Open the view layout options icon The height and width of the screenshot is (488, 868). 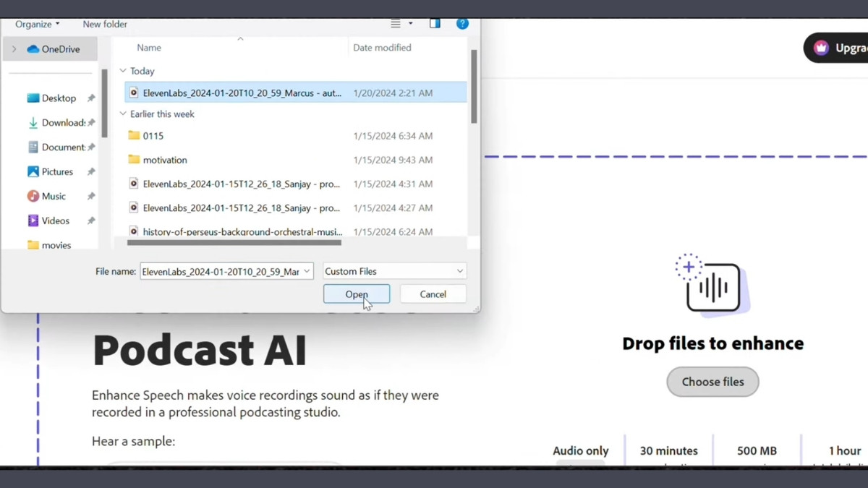(x=396, y=24)
